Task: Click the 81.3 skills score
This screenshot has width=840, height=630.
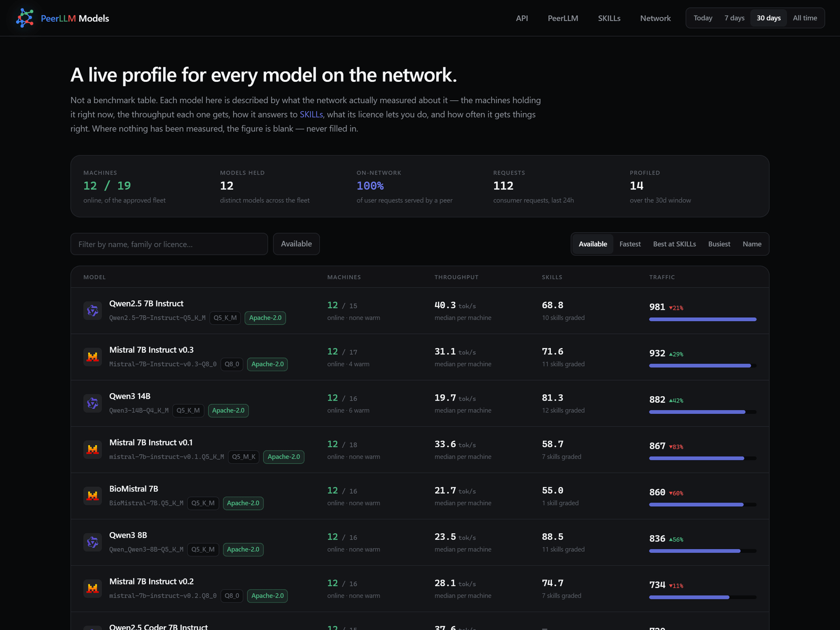Action: coord(552,398)
